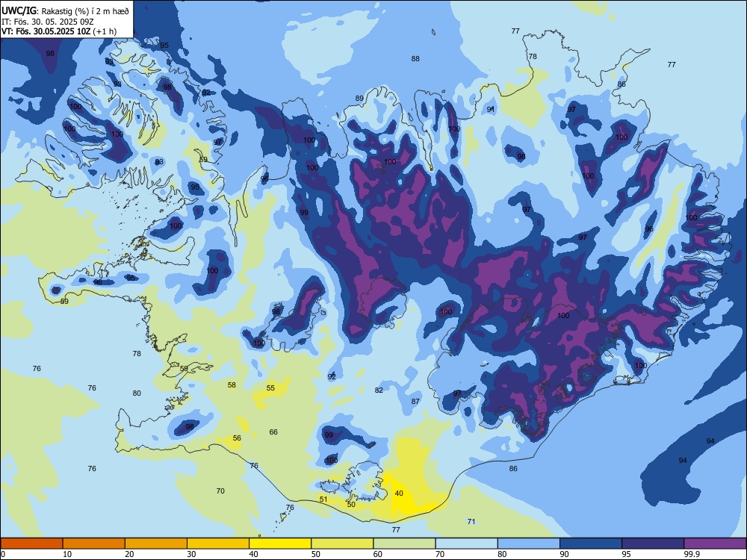Click the '10' label on the legend scale
The image size is (747, 560).
point(67,554)
